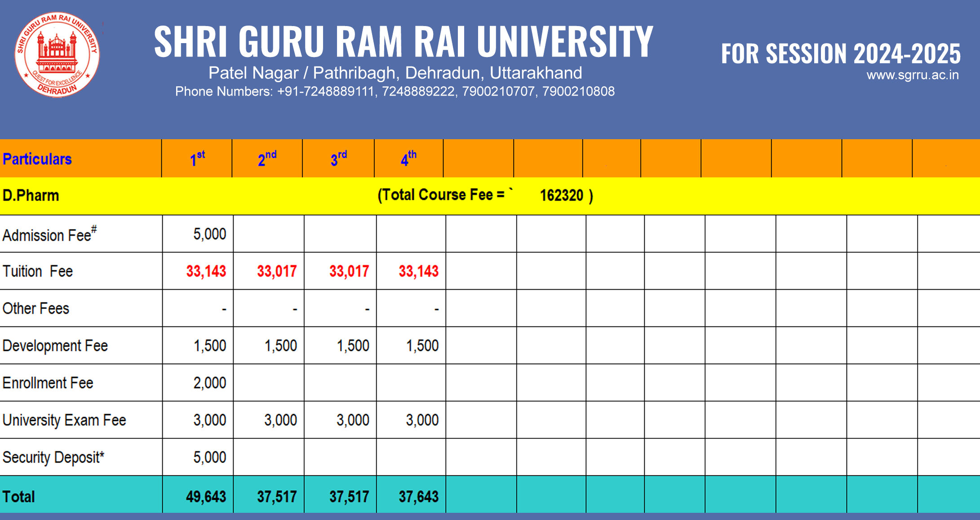Click the 2nd semester Development Fee 1,500

281,346
